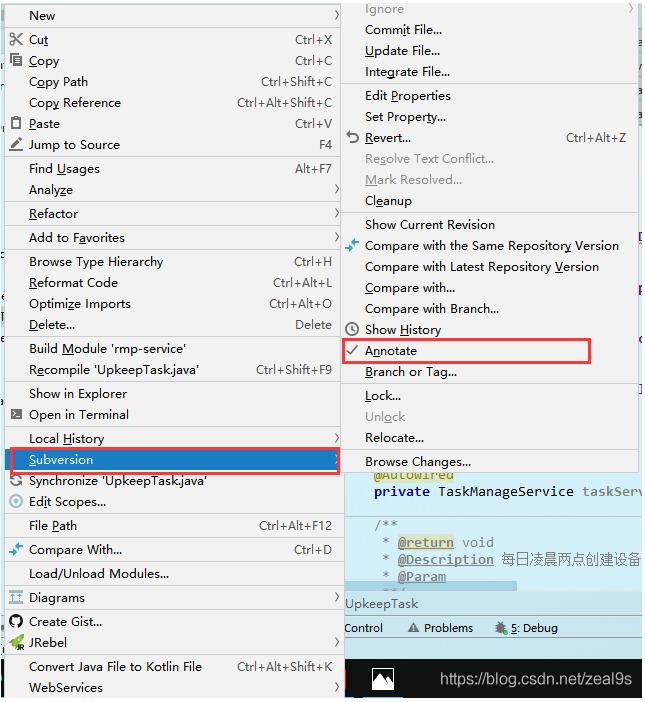Select Convert Java File to Kotlin File

[x=174, y=667]
